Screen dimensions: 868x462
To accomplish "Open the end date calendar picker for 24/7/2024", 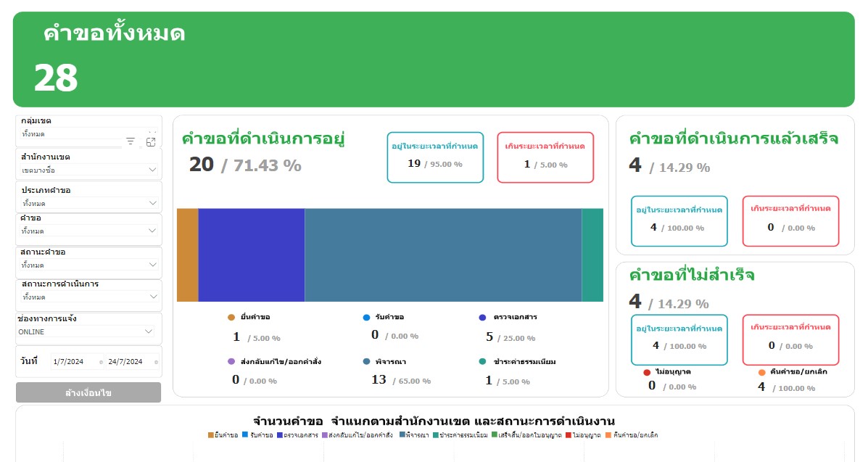I will [x=156, y=361].
